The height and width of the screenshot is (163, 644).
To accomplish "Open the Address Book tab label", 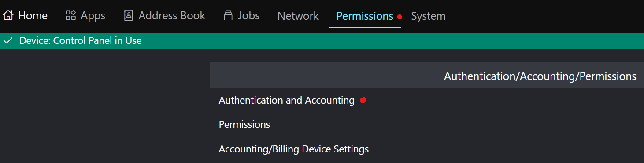I will click(172, 16).
